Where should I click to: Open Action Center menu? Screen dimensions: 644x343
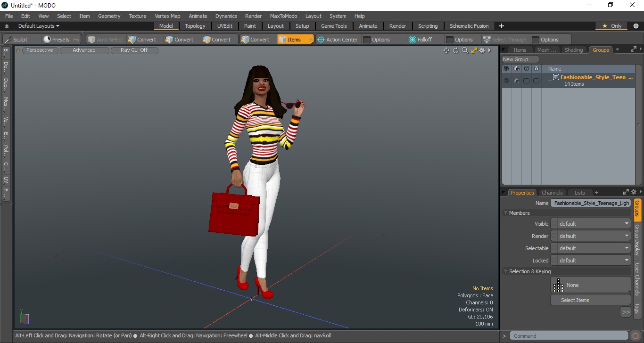[x=338, y=40]
